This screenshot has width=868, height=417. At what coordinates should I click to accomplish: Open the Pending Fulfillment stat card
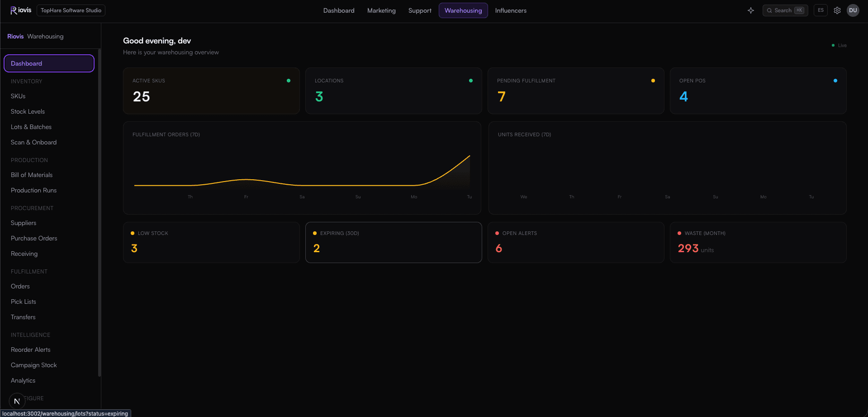576,91
